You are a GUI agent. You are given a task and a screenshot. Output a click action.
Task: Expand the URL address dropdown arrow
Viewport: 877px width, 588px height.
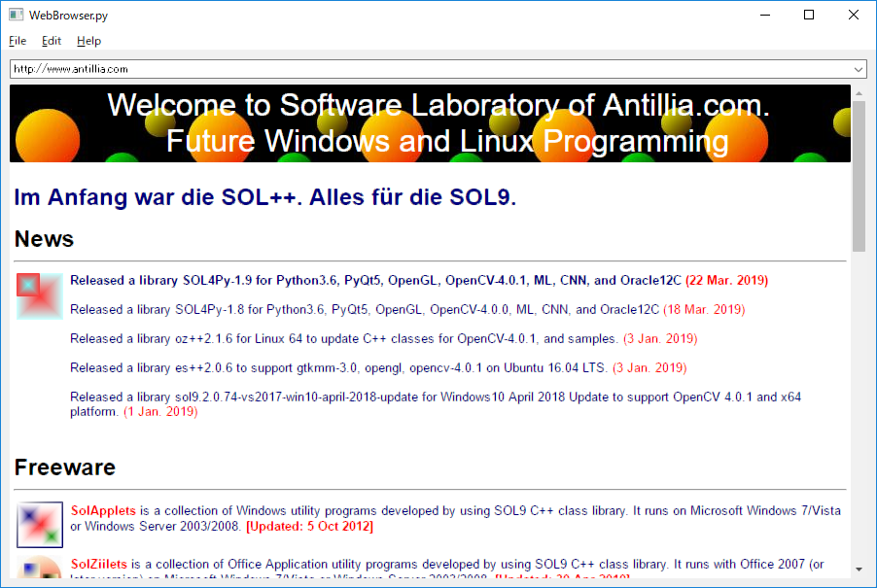(858, 69)
